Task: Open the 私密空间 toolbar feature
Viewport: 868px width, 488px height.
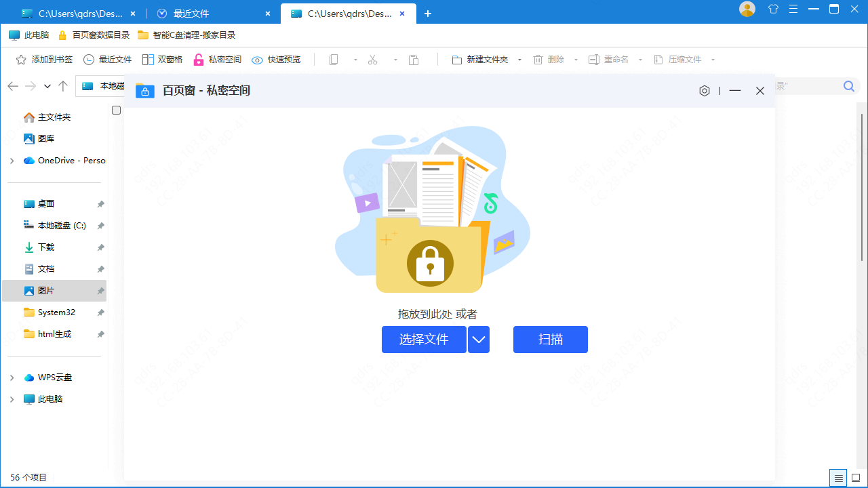Action: pyautogui.click(x=217, y=60)
